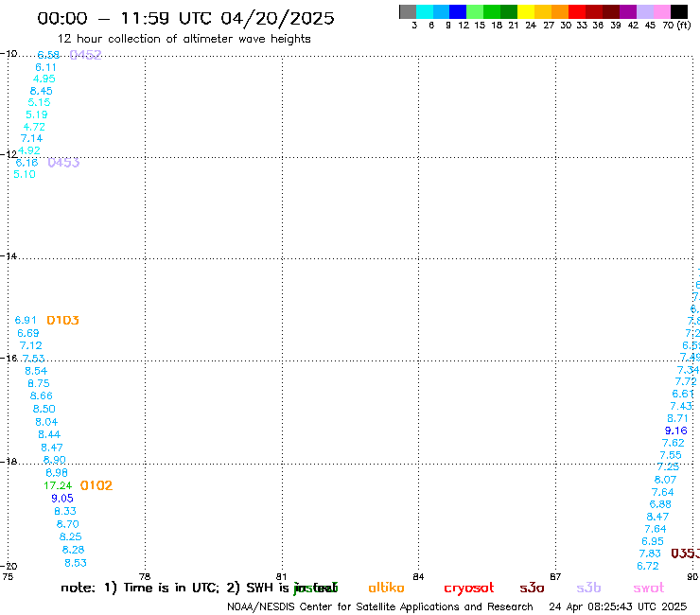Click the 8.90 value at latitude -18
Screen dimensions: 700x615
[x=54, y=460]
